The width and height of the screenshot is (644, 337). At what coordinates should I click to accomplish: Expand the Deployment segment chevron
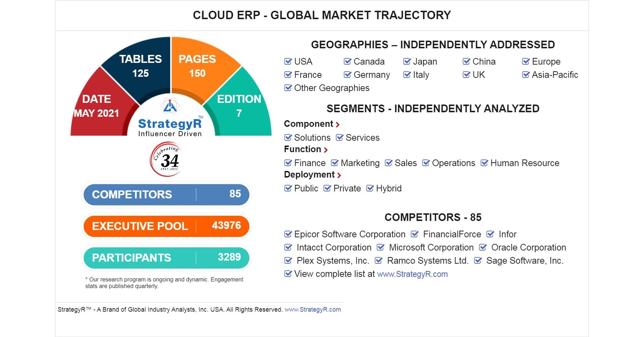tap(339, 175)
